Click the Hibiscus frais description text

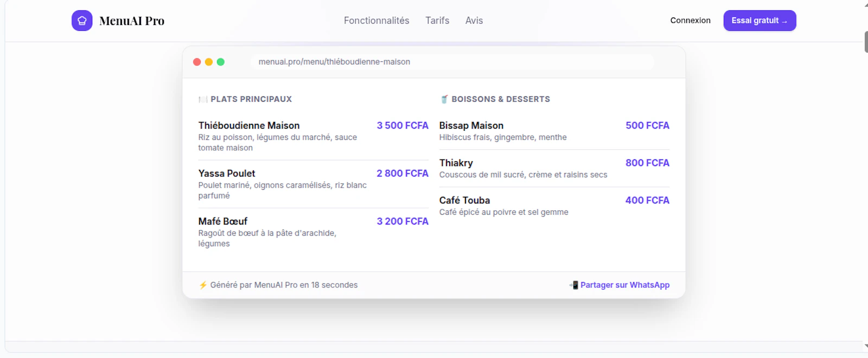point(503,138)
